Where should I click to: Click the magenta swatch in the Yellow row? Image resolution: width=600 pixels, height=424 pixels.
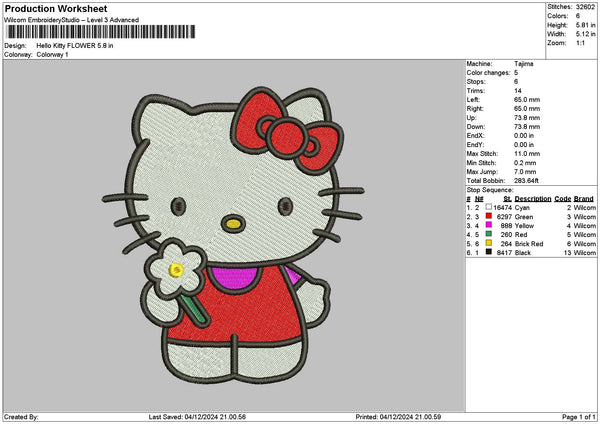[x=489, y=225]
